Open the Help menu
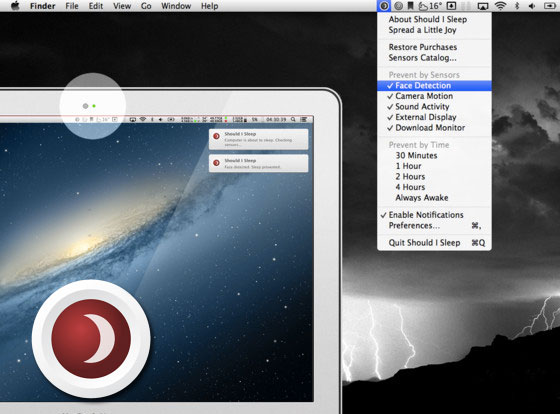The image size is (560, 414). pos(209,6)
